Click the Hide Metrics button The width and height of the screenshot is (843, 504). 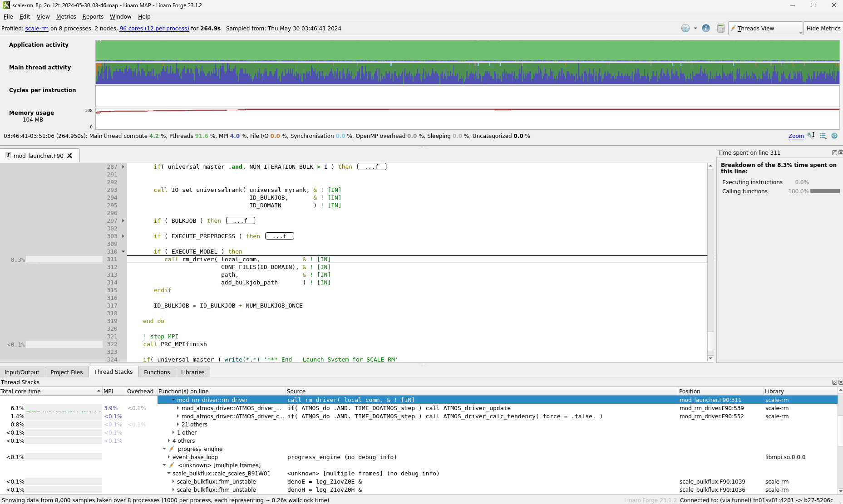tap(823, 28)
